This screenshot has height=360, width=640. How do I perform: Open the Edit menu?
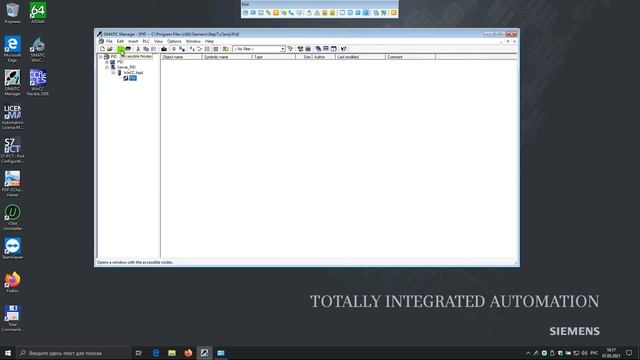120,41
